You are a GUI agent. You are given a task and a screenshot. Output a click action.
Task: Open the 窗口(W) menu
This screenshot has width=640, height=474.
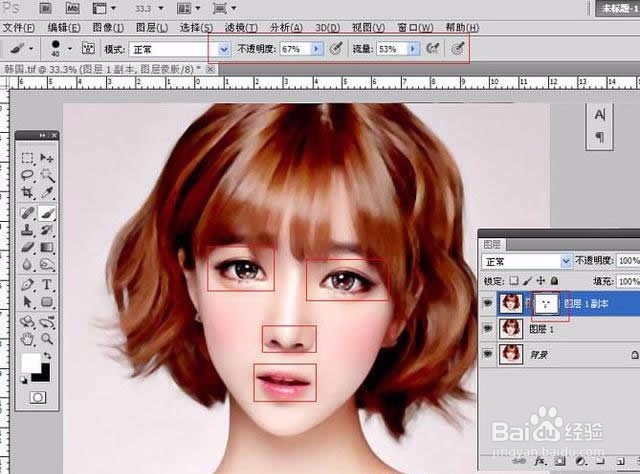[416, 27]
